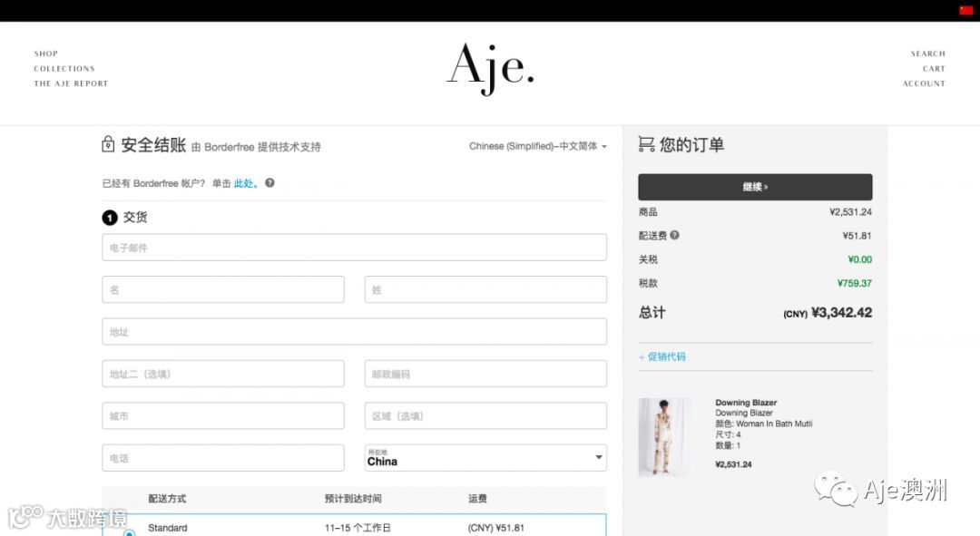
Task: Click the 地址 address field
Action: pos(355,332)
